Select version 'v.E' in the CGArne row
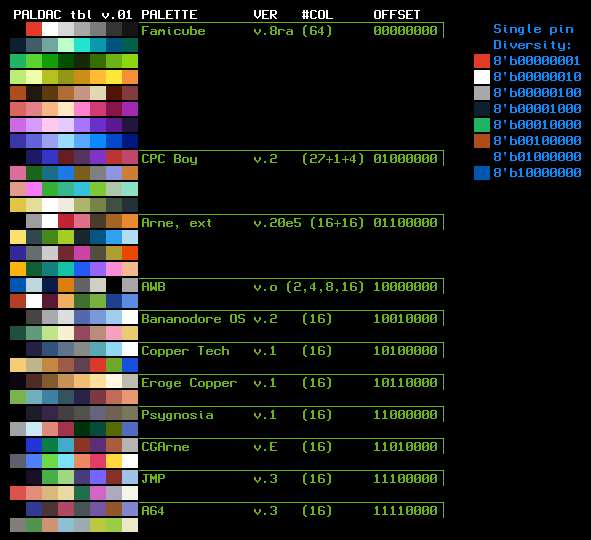This screenshot has height=540, width=591. 266,447
